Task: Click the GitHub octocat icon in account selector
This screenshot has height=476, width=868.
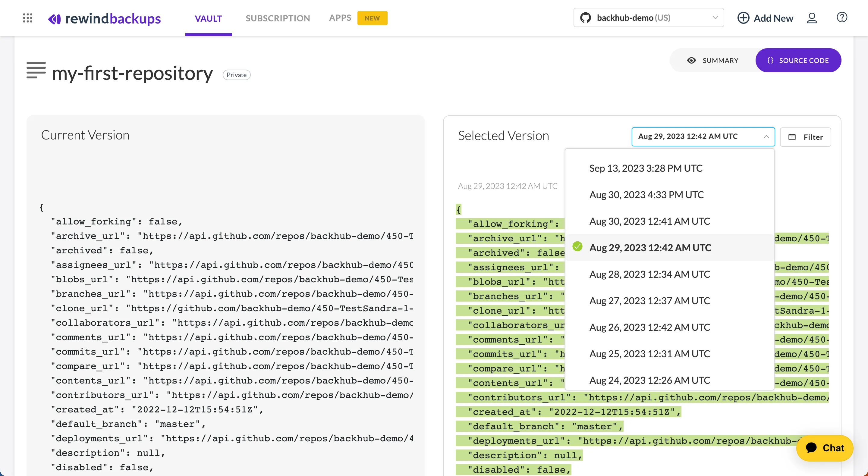Action: [586, 18]
